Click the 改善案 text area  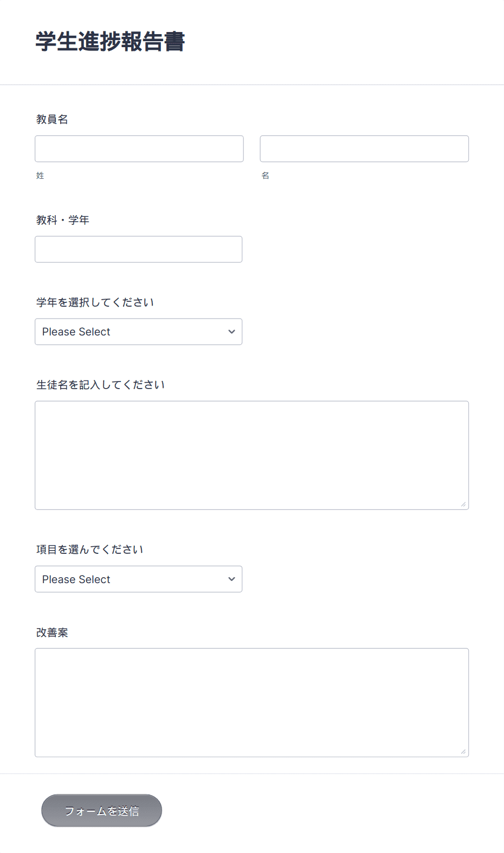[x=252, y=702]
